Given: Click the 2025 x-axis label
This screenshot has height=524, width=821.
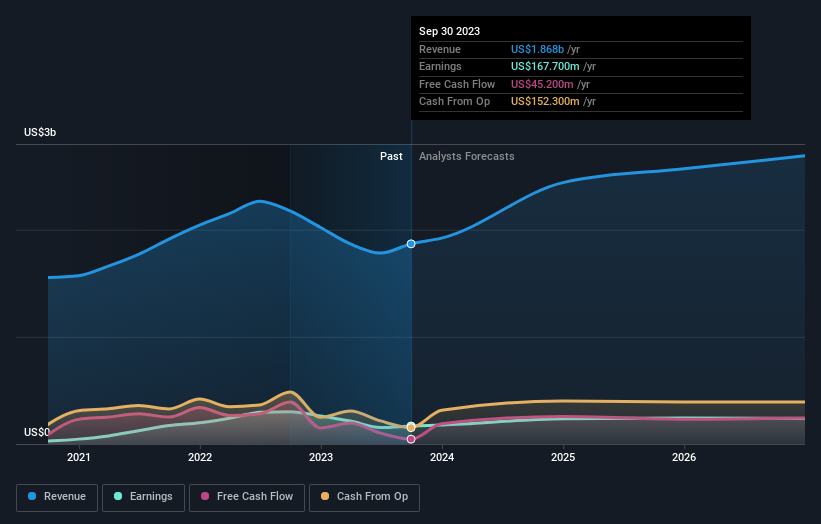Looking at the screenshot, I should (x=563, y=458).
